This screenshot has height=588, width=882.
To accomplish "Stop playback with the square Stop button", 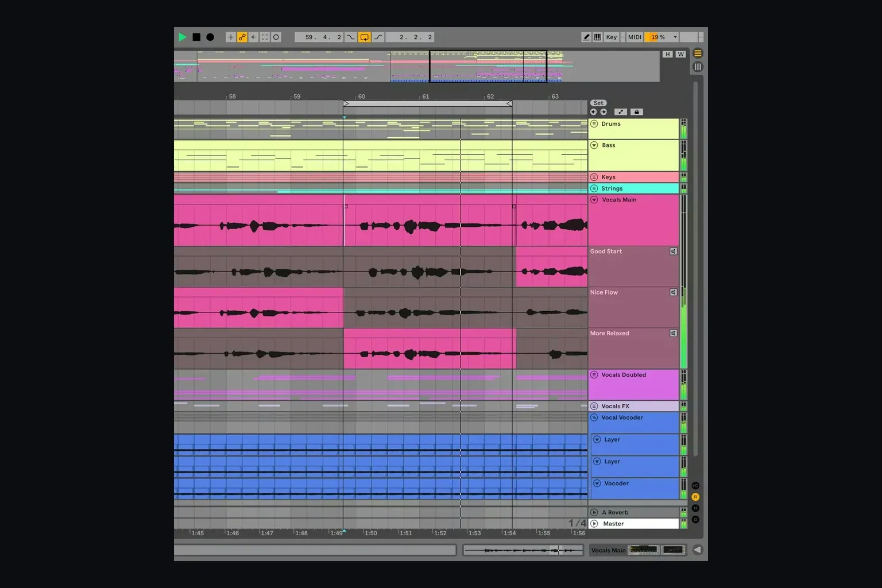I will [x=196, y=37].
